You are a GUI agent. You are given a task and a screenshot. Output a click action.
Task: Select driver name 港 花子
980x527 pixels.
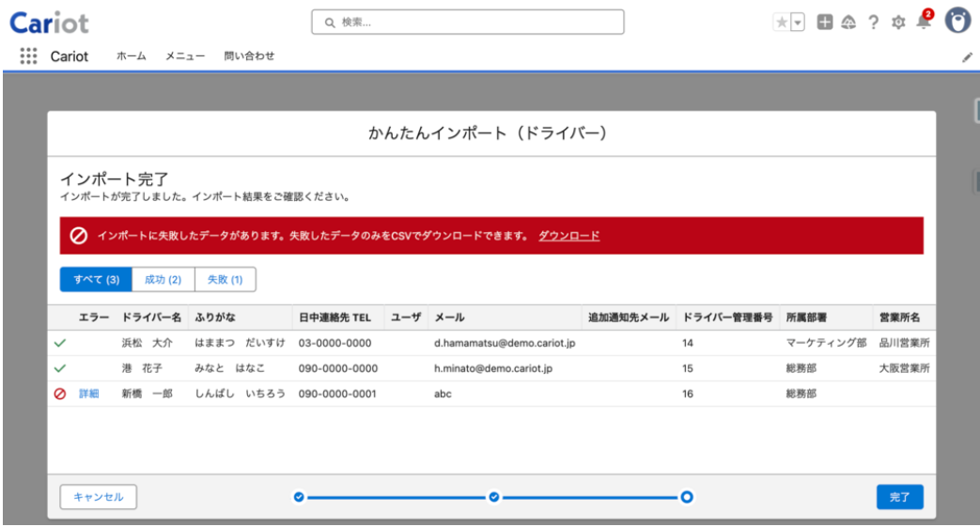point(142,368)
